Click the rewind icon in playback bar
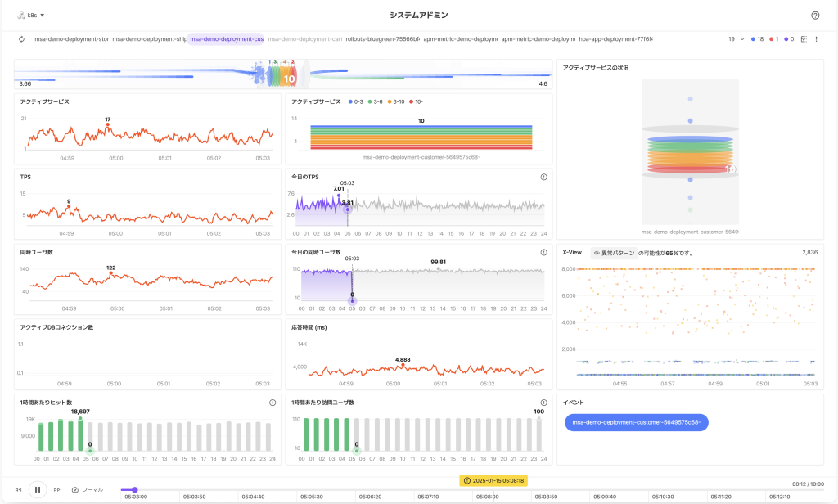 click(18, 489)
